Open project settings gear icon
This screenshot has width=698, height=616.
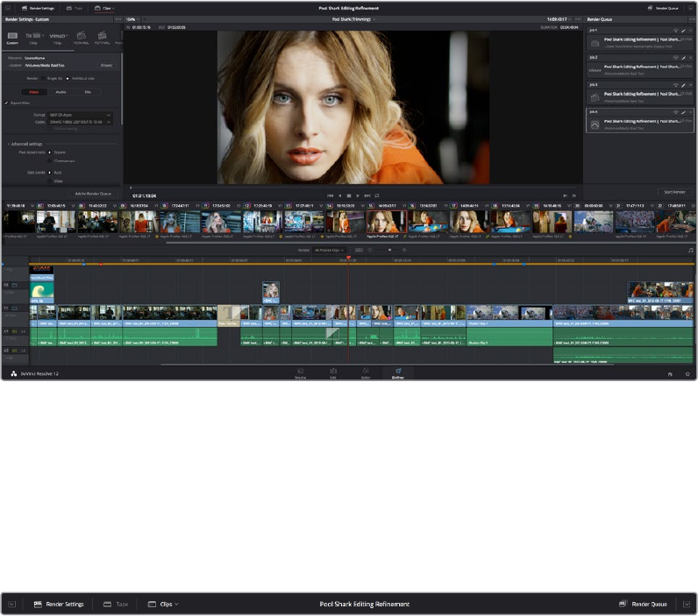pyautogui.click(x=687, y=373)
